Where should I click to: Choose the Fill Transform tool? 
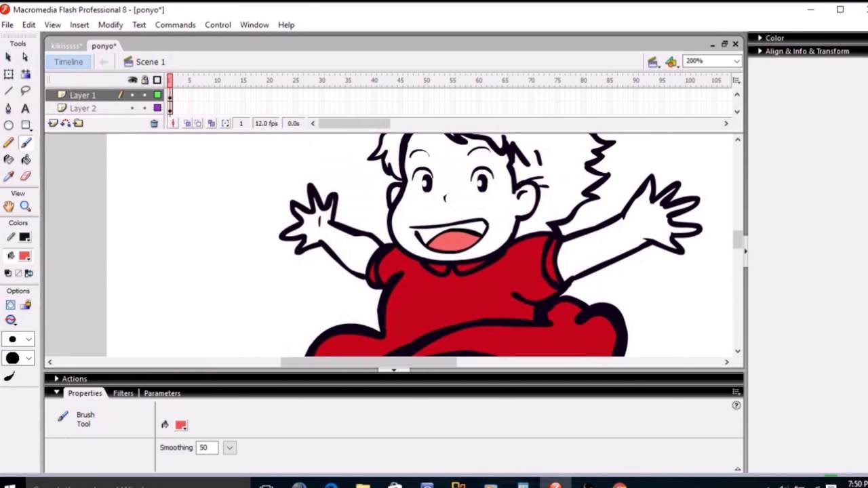point(26,75)
